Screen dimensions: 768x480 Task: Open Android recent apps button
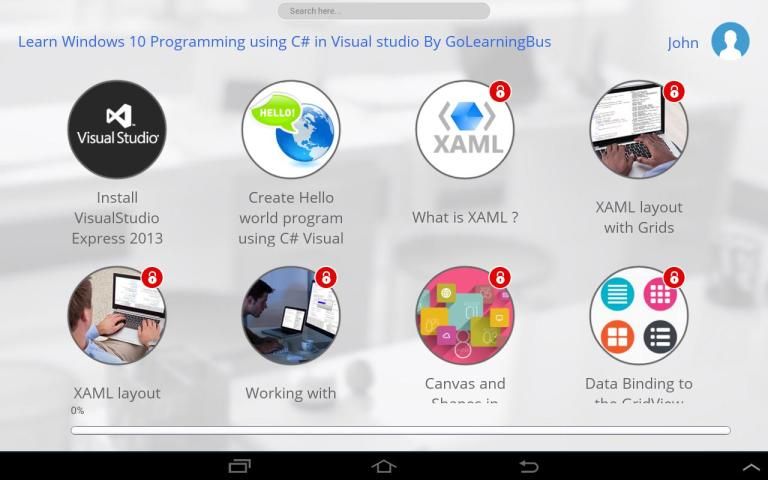pos(239,466)
